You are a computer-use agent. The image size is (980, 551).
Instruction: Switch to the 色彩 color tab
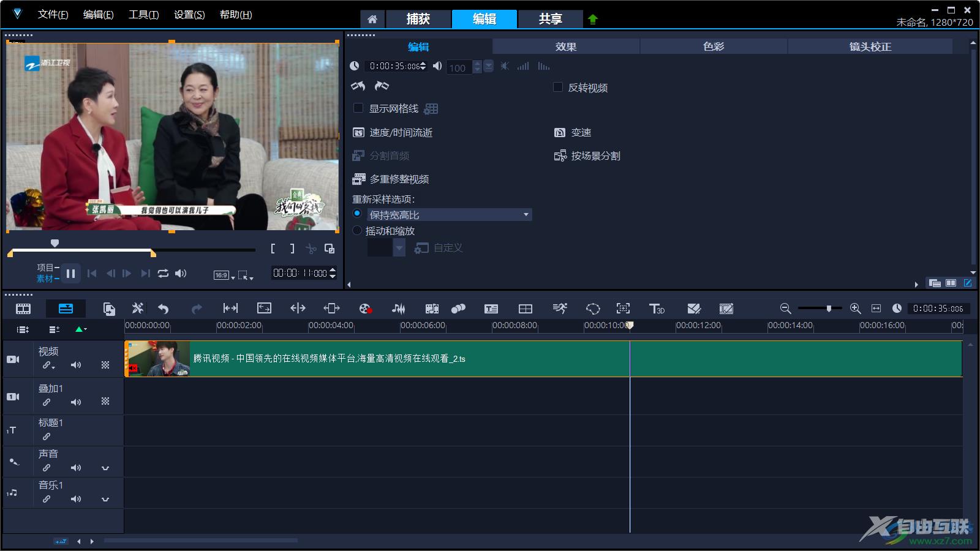click(x=714, y=47)
